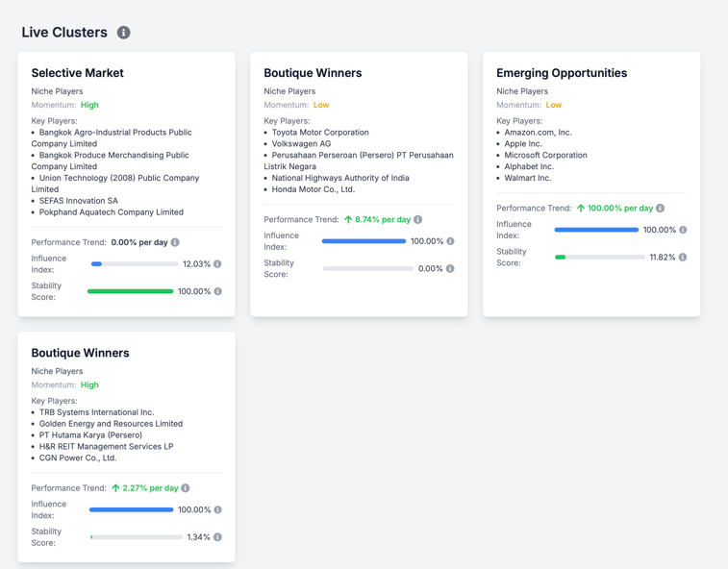
Task: Click Influence Index info icon in Emerging Opportunities card
Action: pyautogui.click(x=683, y=230)
